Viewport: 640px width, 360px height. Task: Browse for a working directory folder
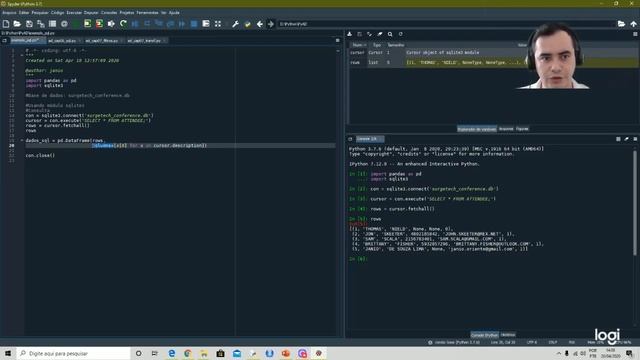pos(621,24)
